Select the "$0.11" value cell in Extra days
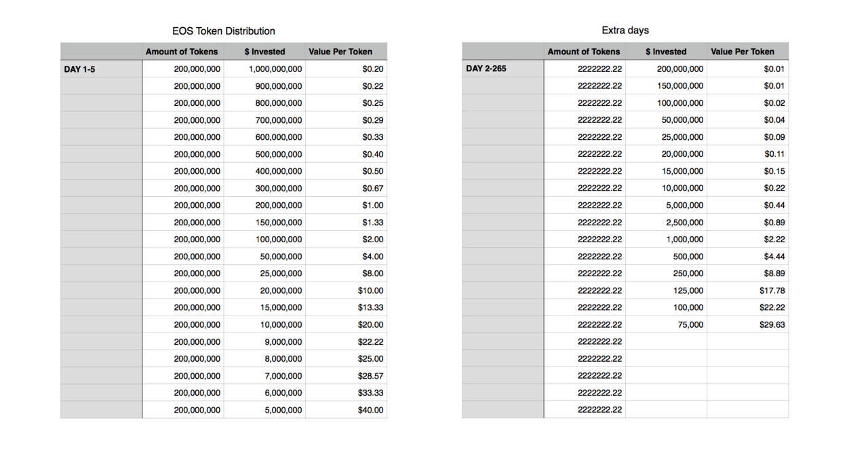This screenshot has width=868, height=454. [x=747, y=154]
